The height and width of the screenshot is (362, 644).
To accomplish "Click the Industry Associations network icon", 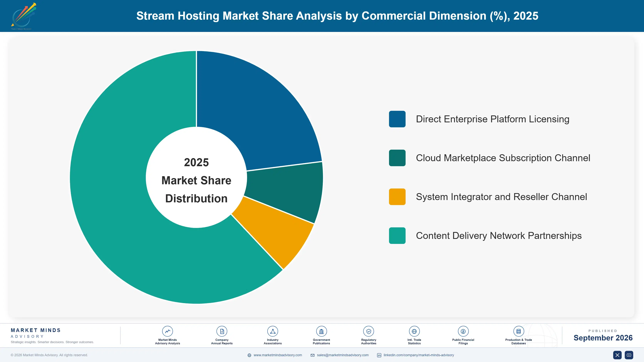I will (x=273, y=331).
